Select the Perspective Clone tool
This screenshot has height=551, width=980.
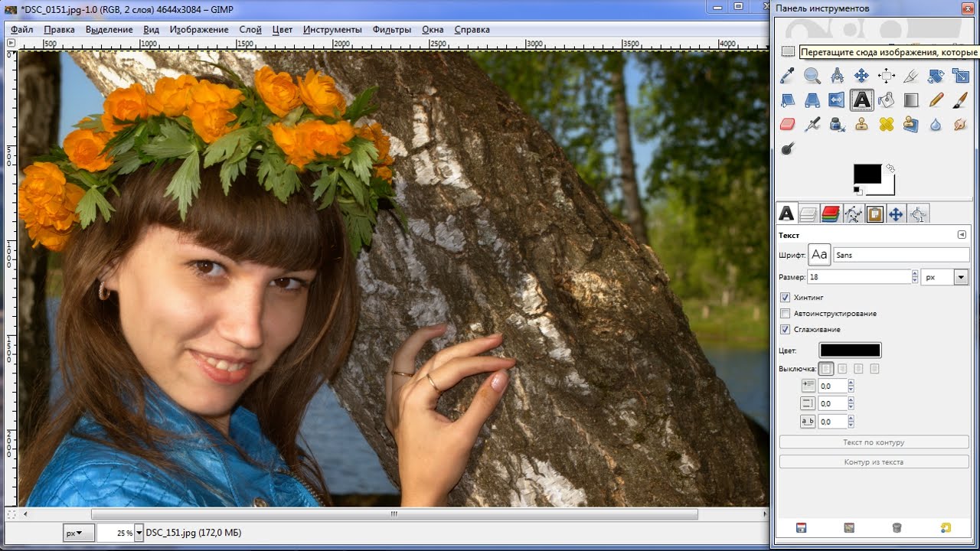click(911, 124)
